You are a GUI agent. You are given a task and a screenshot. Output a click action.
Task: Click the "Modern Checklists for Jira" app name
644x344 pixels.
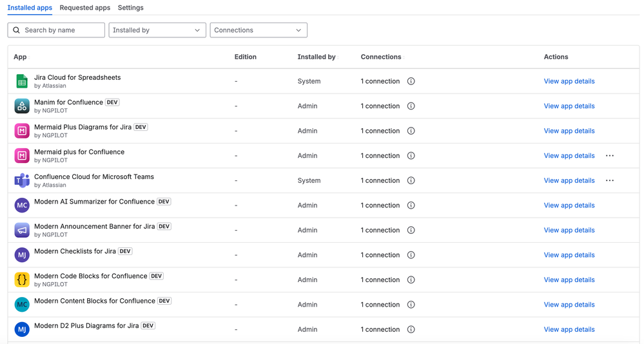click(75, 251)
